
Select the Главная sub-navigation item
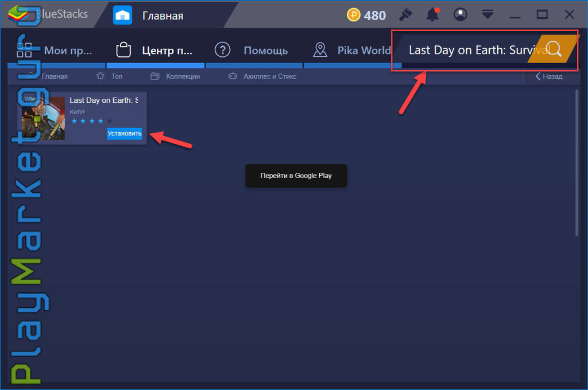[x=55, y=76]
